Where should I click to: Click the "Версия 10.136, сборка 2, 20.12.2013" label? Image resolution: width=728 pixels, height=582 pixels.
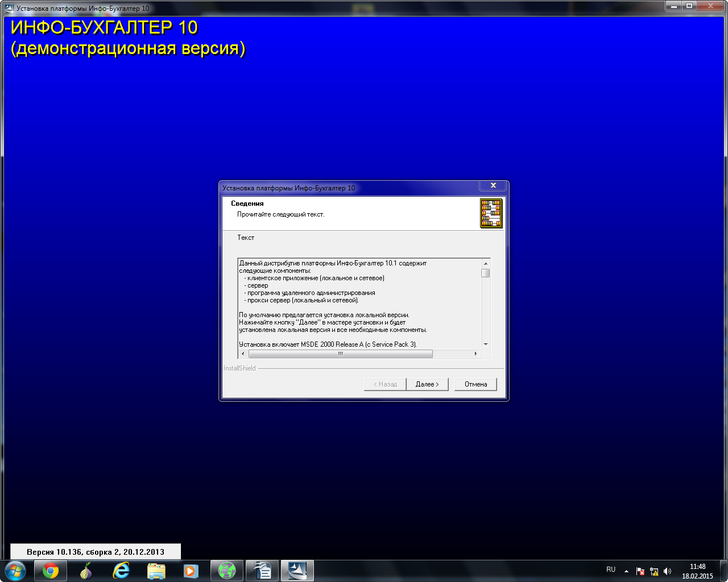click(x=96, y=552)
